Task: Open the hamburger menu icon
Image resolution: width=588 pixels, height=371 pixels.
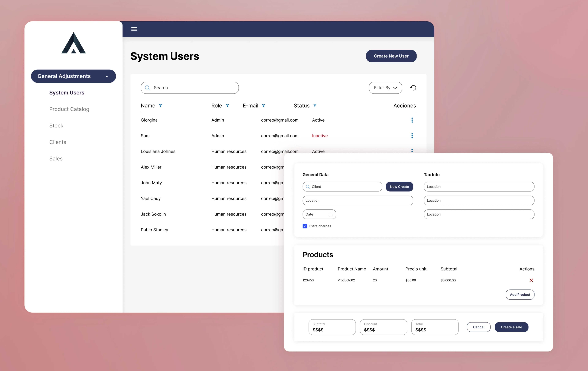Action: coord(134,29)
